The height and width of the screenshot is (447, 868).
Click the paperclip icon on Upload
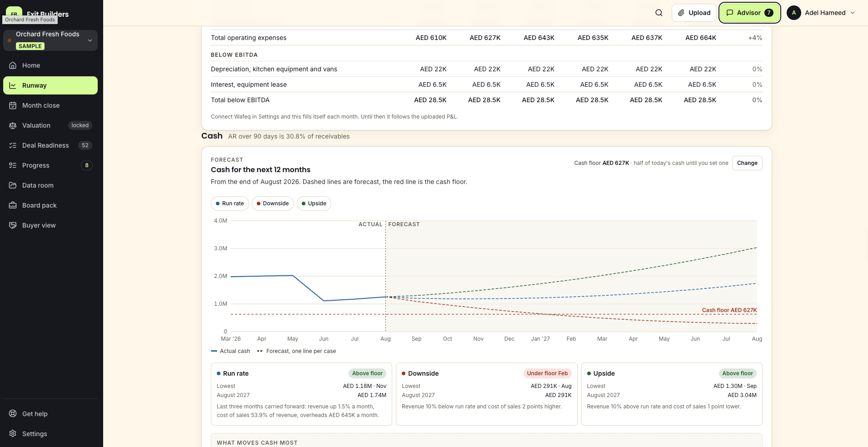[681, 13]
